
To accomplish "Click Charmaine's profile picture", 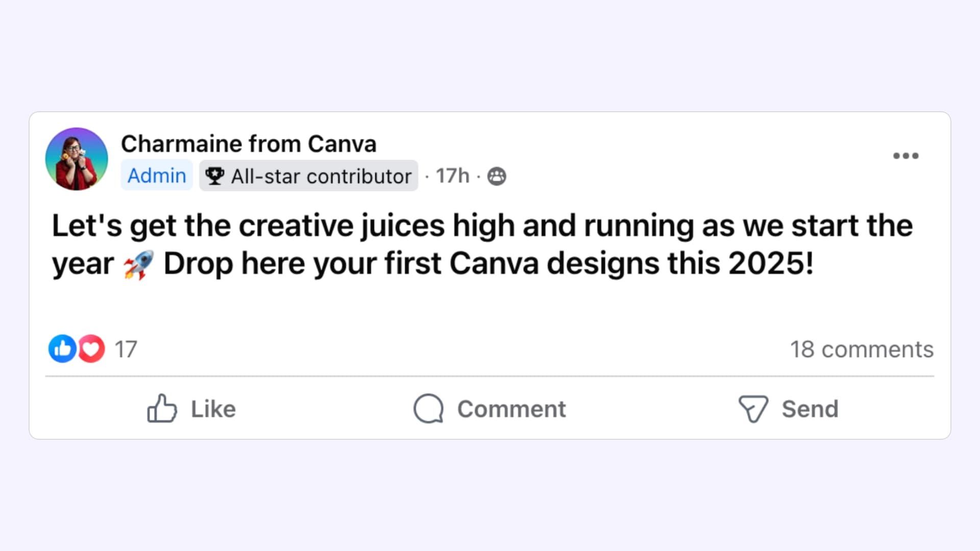I will tap(77, 159).
